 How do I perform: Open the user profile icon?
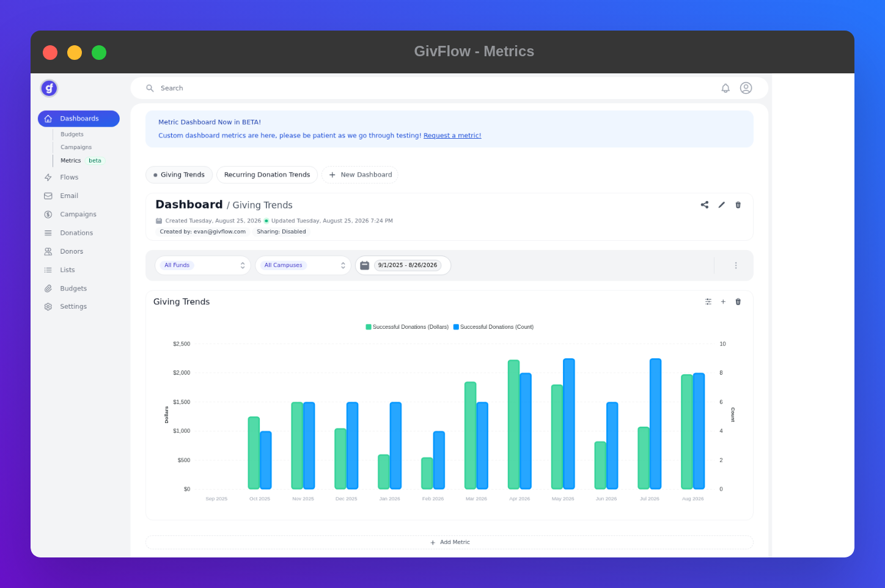coord(746,88)
